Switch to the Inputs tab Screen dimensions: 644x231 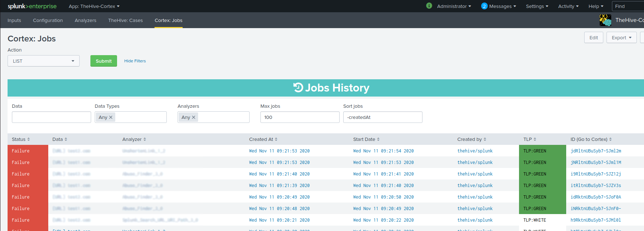[x=14, y=20]
